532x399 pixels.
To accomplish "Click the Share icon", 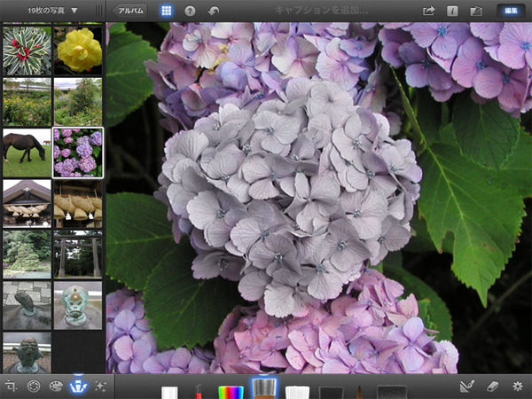I will (x=429, y=11).
